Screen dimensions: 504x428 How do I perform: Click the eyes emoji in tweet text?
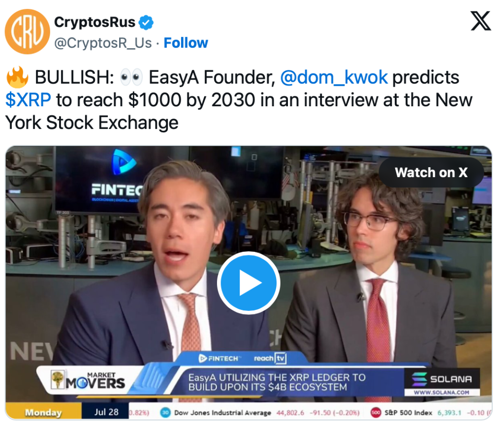click(131, 77)
